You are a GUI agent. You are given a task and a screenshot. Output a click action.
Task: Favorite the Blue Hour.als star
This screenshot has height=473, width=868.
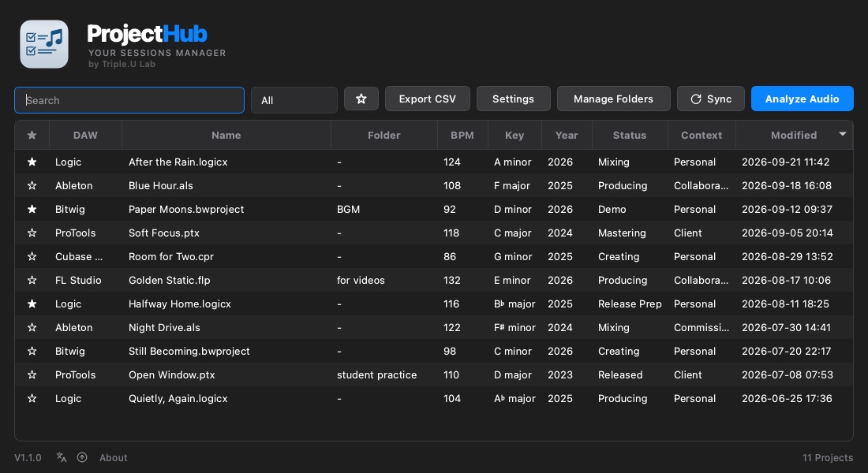click(x=32, y=186)
